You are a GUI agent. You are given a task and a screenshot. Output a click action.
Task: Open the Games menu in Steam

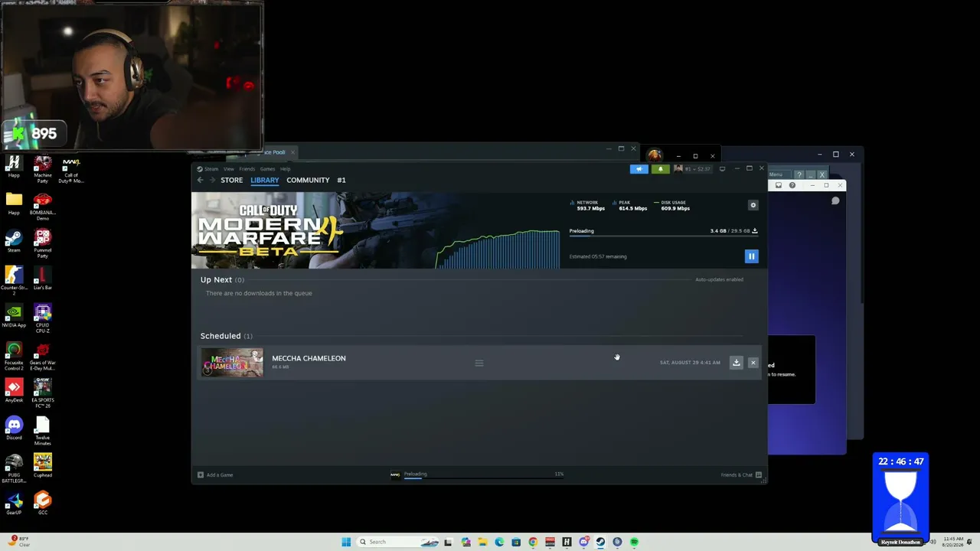267,169
